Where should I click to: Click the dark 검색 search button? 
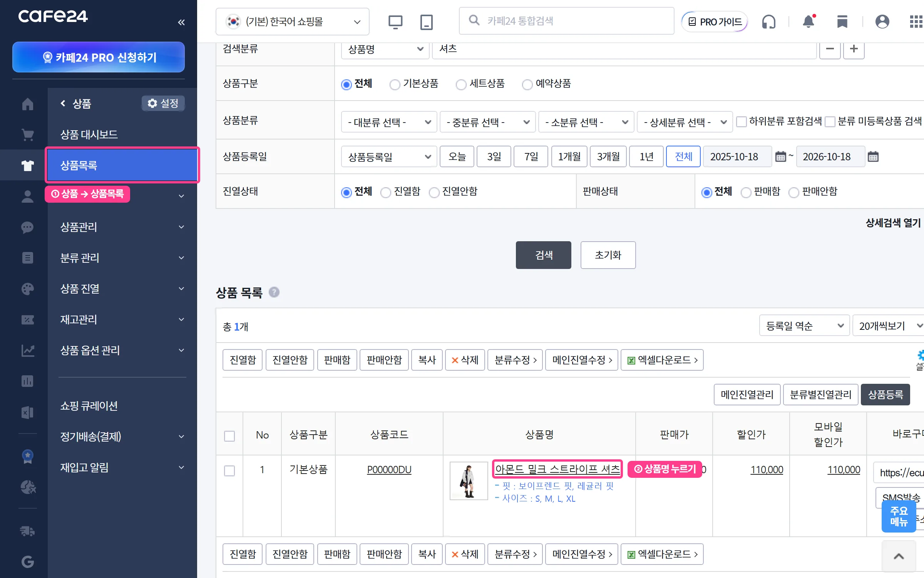(x=543, y=255)
